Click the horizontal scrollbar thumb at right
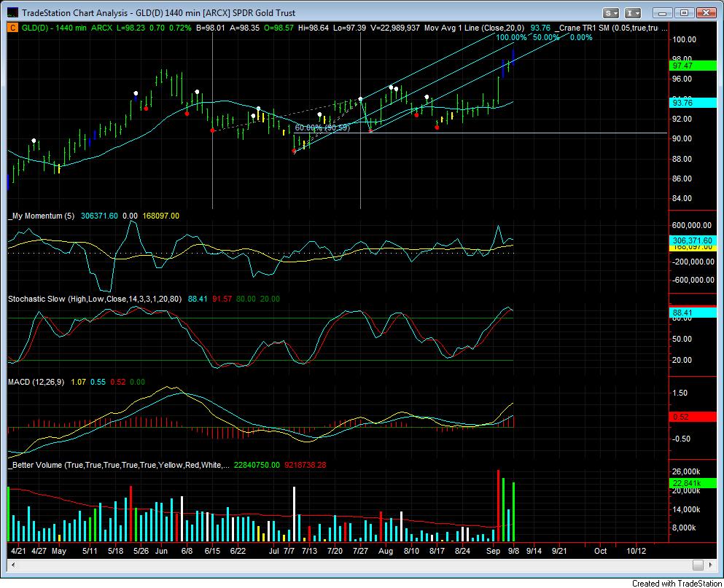The width and height of the screenshot is (724, 588). [698, 565]
